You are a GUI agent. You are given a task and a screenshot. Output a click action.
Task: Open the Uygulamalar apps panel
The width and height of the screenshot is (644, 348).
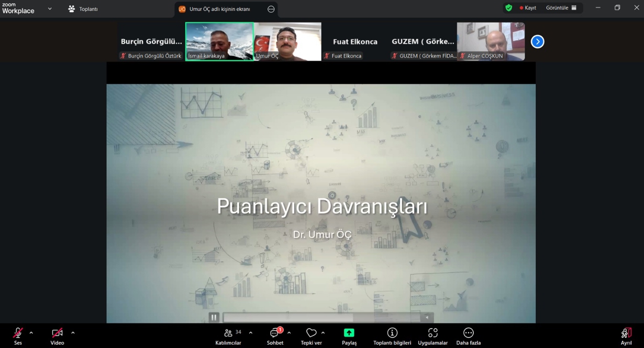tap(432, 335)
